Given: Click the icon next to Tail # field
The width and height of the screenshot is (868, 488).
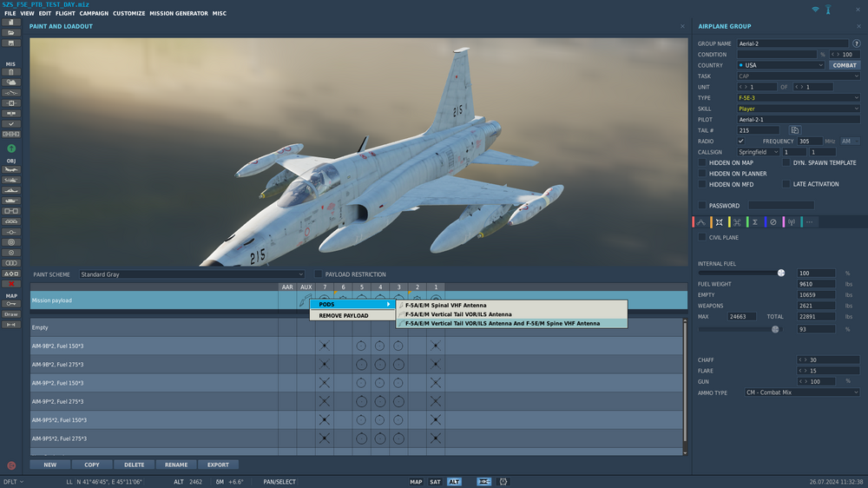Looking at the screenshot, I should pos(794,130).
